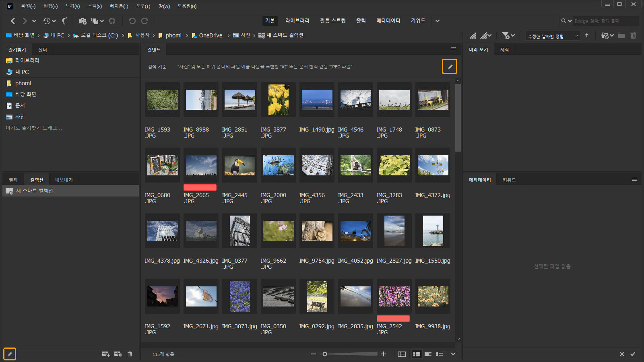
Task: Switch to thumbnails view mode
Action: click(417, 354)
